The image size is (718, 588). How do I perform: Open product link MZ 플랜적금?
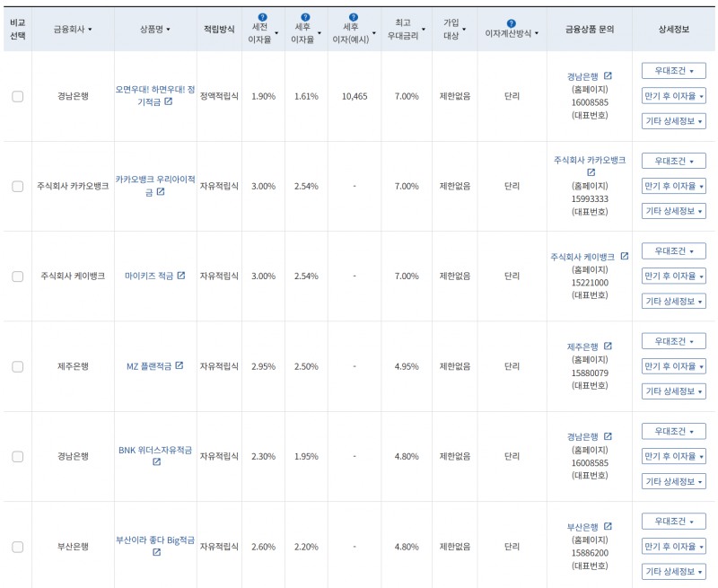tap(149, 366)
